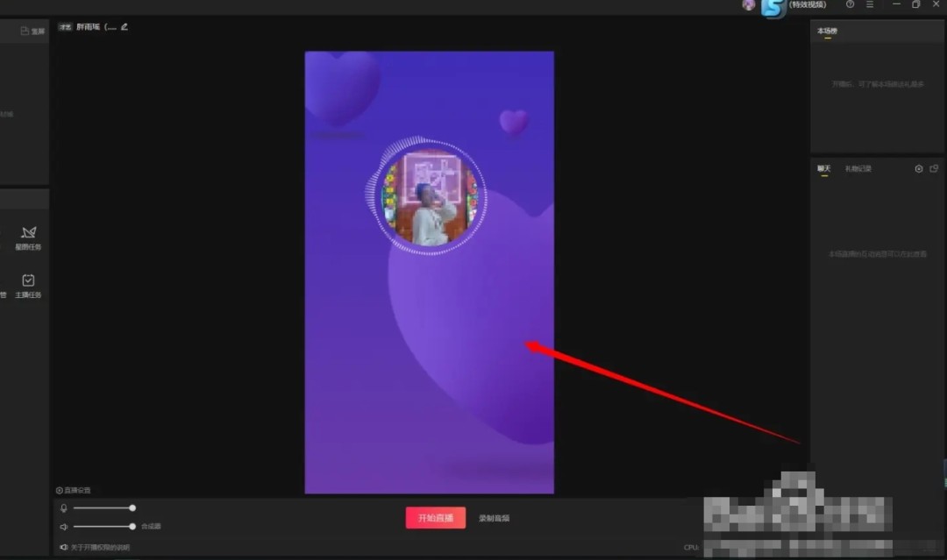Screen dimensions: 947x560
Task: Click the user avatar in title bar
Action: click(748, 5)
